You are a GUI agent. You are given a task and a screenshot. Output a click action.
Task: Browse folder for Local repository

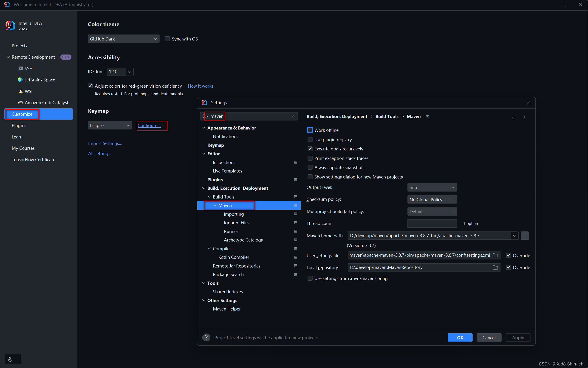click(495, 267)
